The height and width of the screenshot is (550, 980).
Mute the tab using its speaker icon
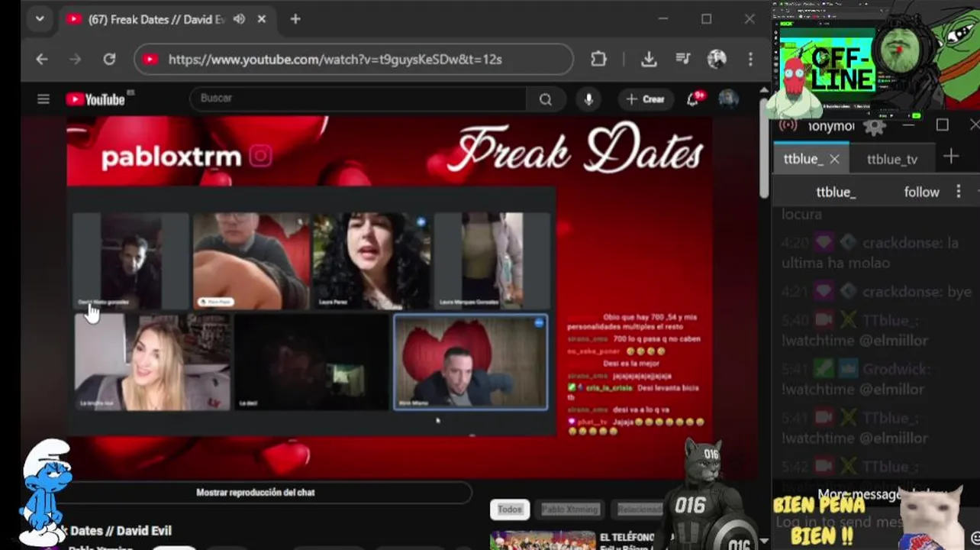pos(239,19)
